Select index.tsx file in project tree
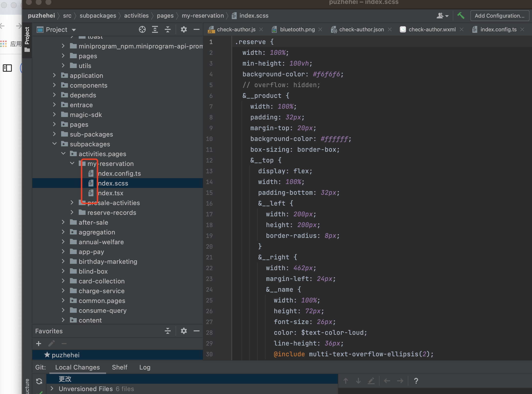The height and width of the screenshot is (394, 532). [x=111, y=193]
